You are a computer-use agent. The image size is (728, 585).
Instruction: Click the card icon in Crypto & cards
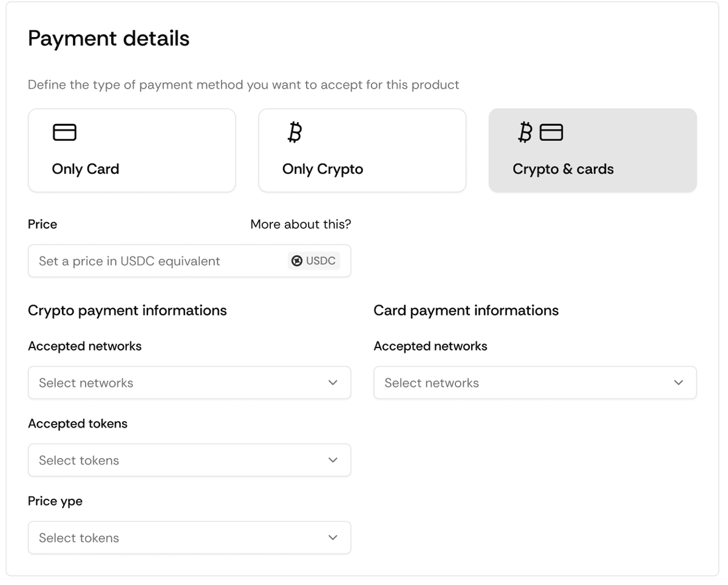click(551, 132)
